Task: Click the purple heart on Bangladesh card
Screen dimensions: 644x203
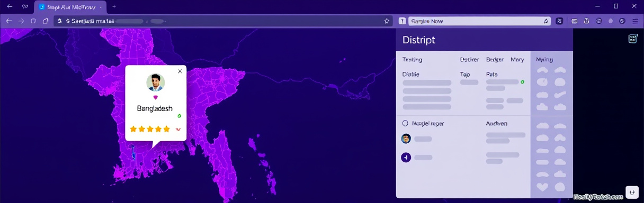Action: coord(155,97)
